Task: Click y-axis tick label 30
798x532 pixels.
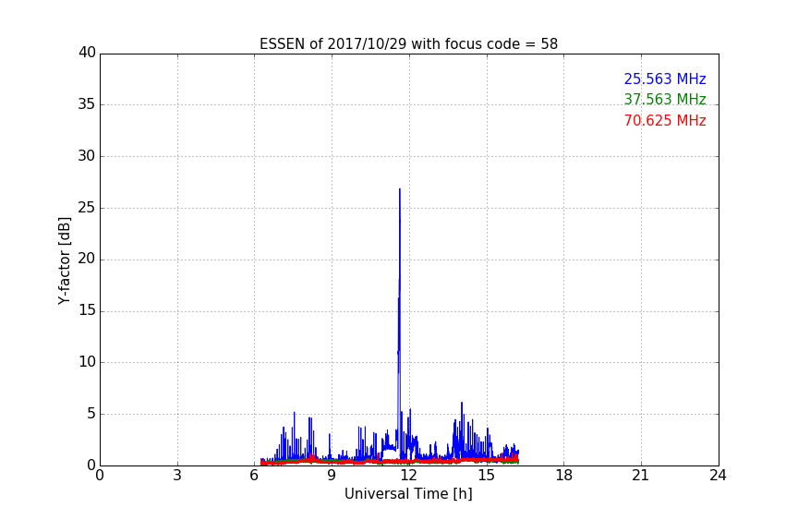Action: (87, 156)
